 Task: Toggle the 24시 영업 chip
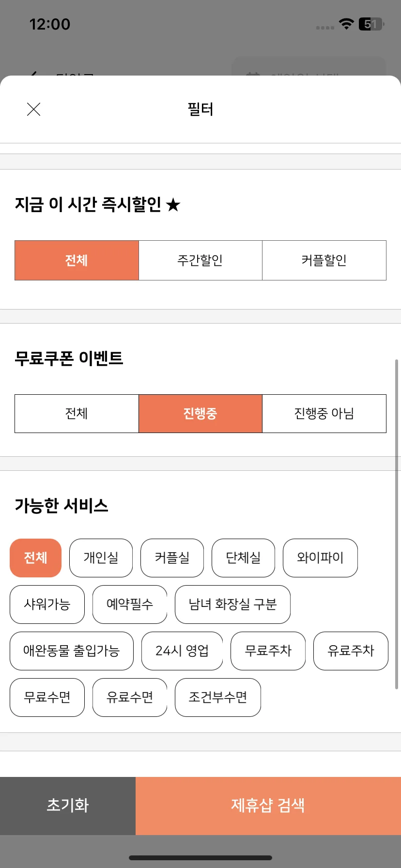tap(182, 651)
